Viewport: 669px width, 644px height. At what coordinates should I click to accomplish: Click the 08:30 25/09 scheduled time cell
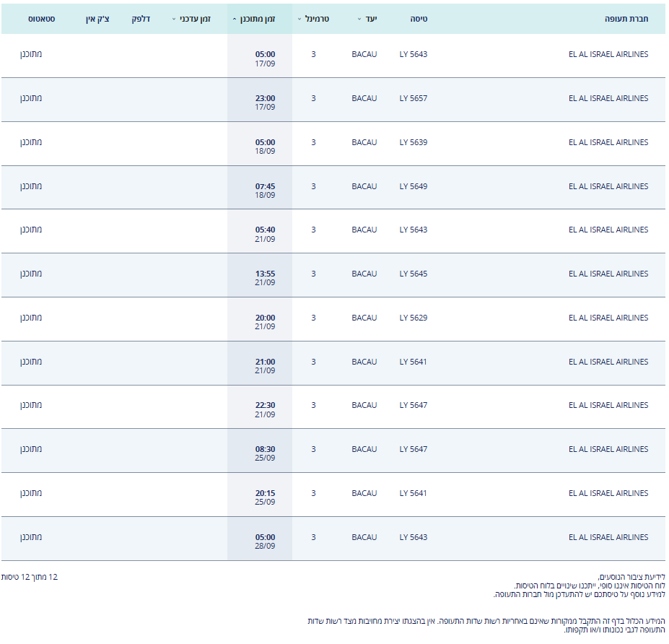264,453
